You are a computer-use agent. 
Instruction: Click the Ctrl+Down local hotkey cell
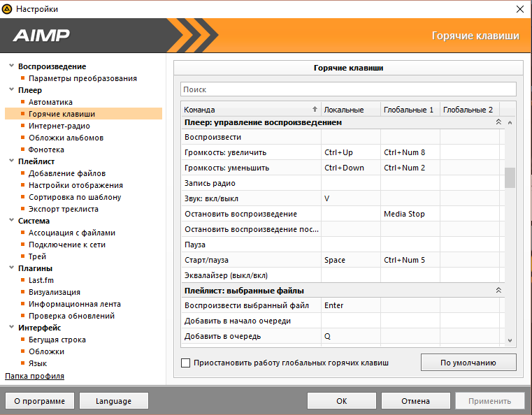(x=350, y=168)
